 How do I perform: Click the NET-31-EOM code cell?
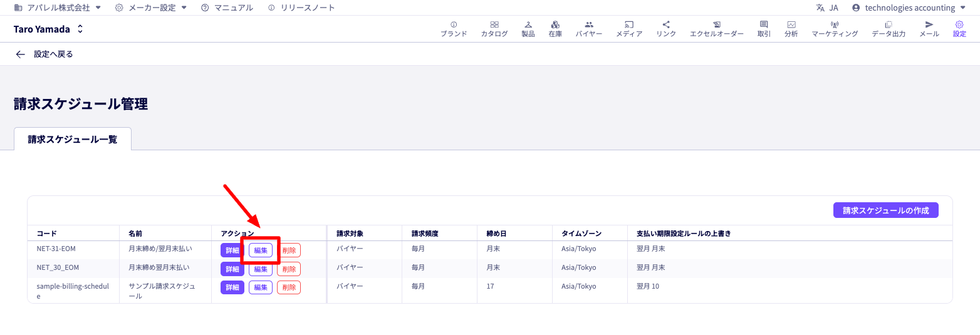pos(56,249)
